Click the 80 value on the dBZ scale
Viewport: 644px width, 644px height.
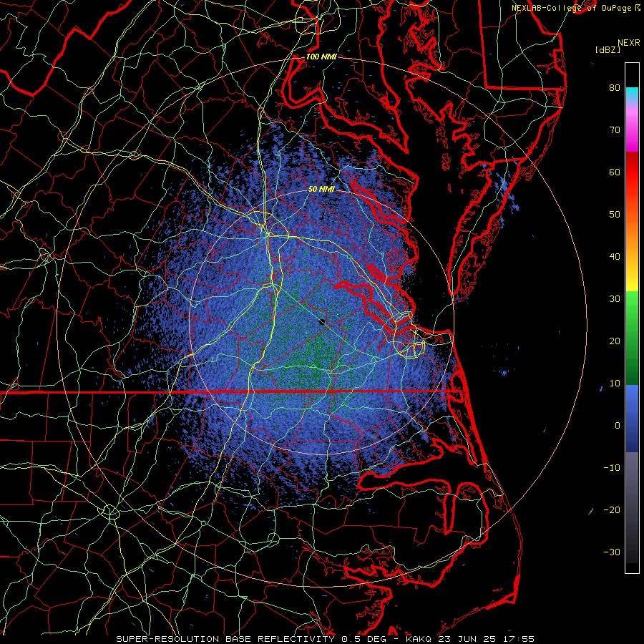coord(615,87)
